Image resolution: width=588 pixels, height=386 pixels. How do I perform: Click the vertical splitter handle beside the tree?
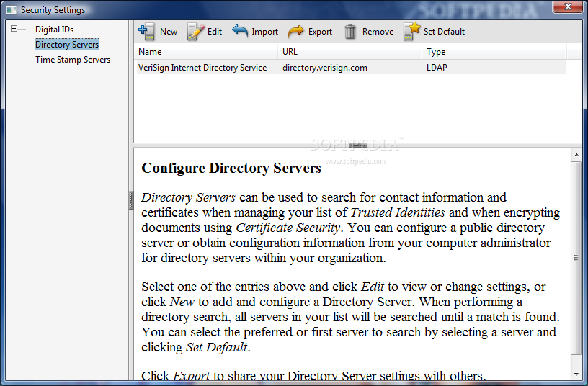coord(131,200)
